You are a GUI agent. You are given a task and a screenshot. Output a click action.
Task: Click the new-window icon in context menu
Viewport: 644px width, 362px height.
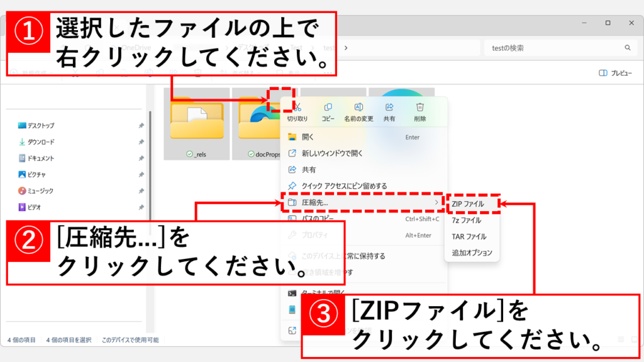click(292, 153)
